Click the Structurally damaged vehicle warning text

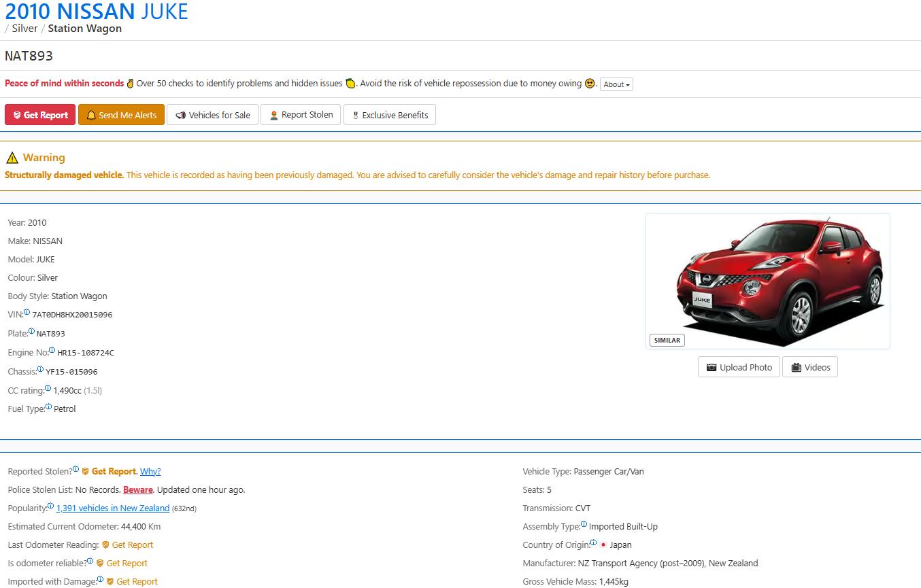click(x=65, y=175)
